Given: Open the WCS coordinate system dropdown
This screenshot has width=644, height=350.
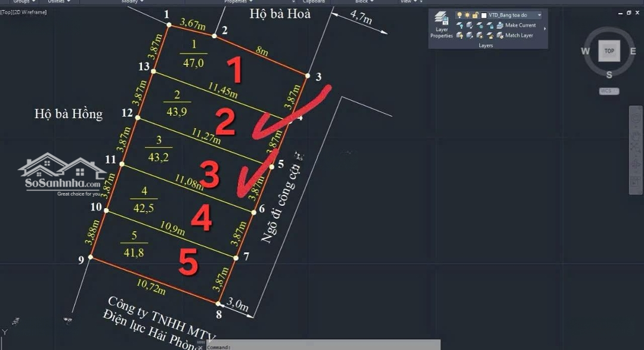Looking at the screenshot, I should click(x=609, y=91).
